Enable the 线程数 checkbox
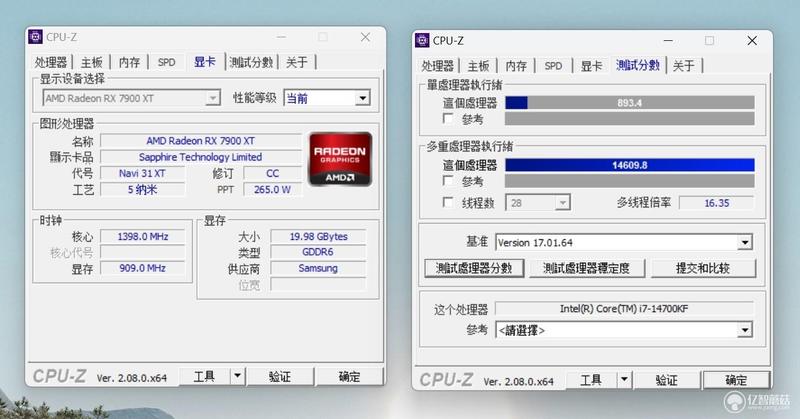This screenshot has width=800, height=419. (x=448, y=203)
